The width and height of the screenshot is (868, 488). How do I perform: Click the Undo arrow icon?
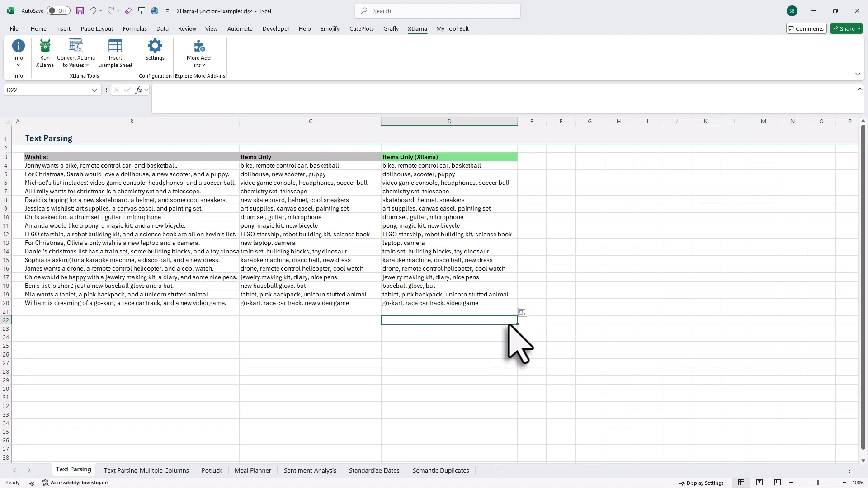click(x=93, y=11)
